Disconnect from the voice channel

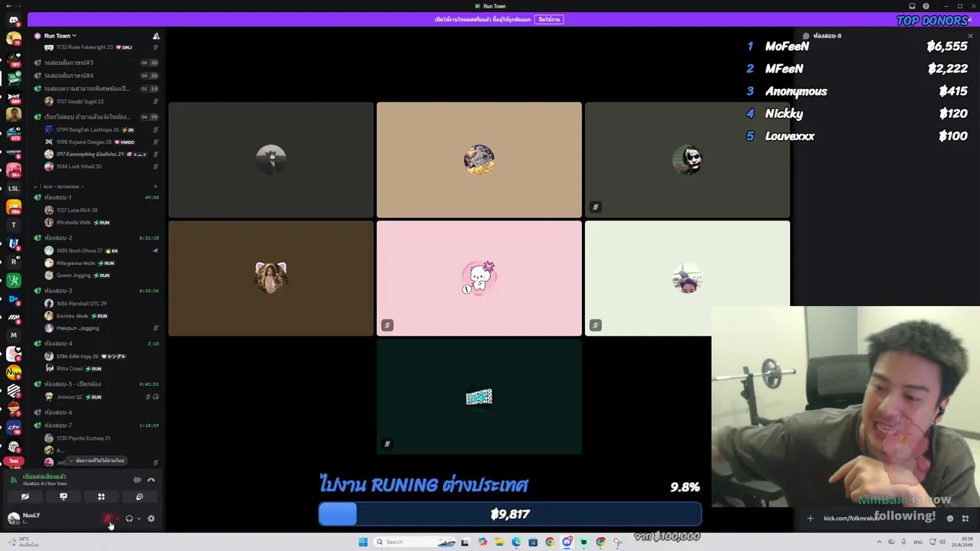click(x=151, y=480)
